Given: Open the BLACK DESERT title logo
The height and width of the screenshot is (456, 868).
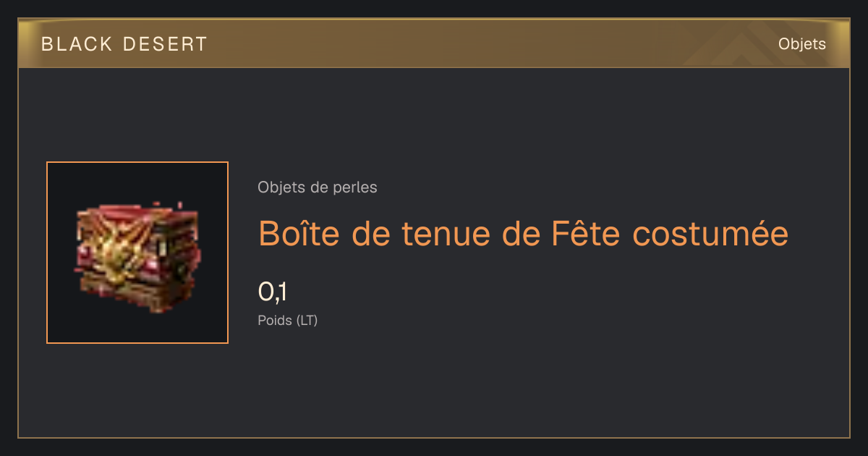Looking at the screenshot, I should click(x=124, y=44).
